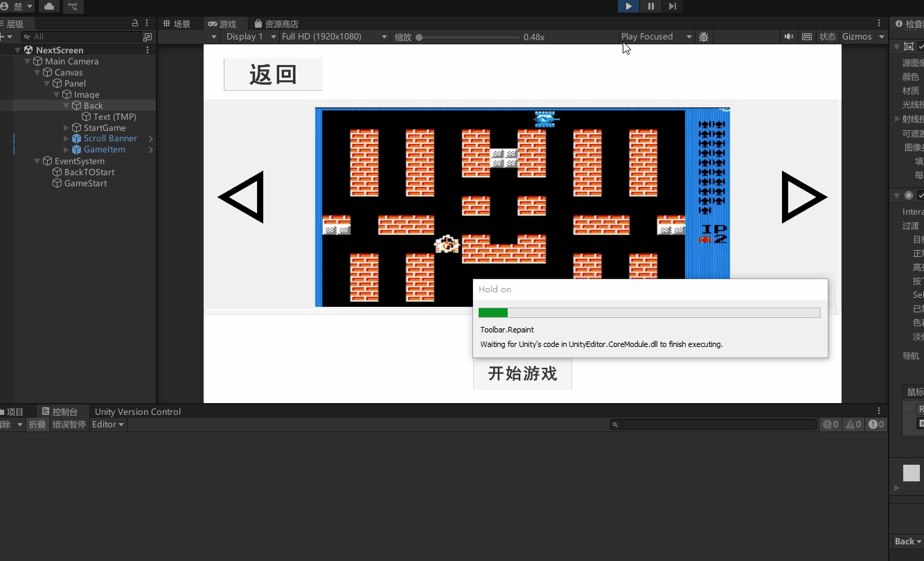This screenshot has width=924, height=561.
Task: Switch to the 游戏 (Game) tab
Action: (222, 24)
